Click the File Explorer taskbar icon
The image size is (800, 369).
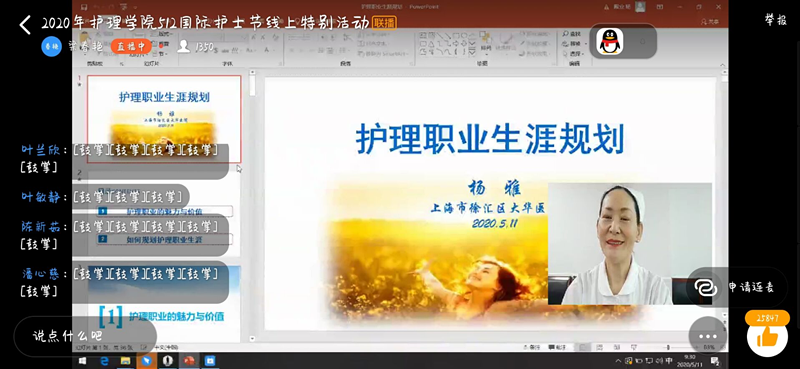click(125, 361)
